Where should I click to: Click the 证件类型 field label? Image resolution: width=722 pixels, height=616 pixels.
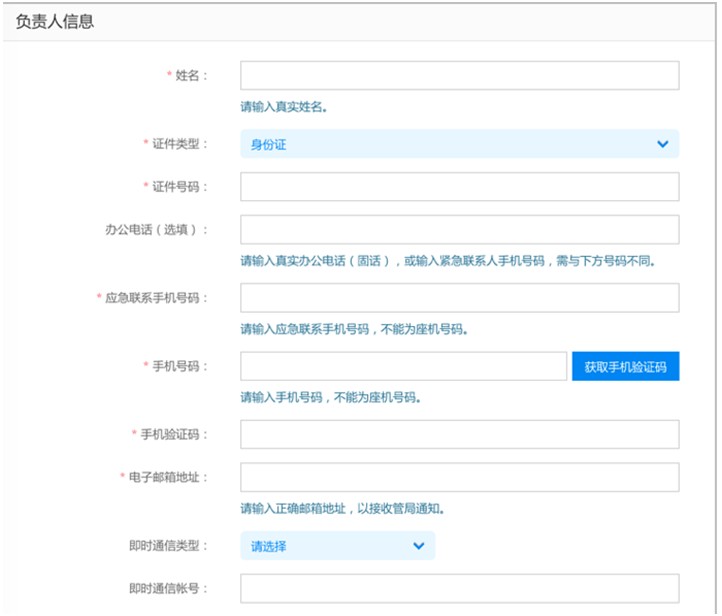[180, 144]
